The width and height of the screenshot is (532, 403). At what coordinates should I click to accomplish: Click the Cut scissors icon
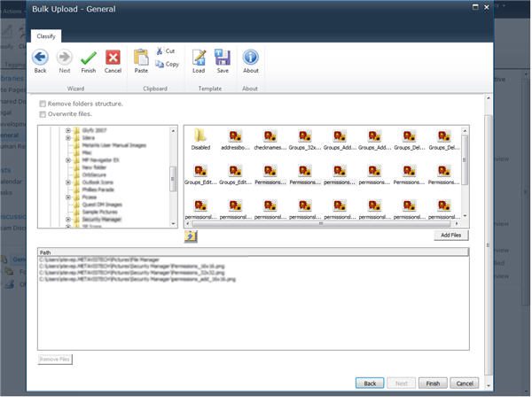click(x=160, y=50)
